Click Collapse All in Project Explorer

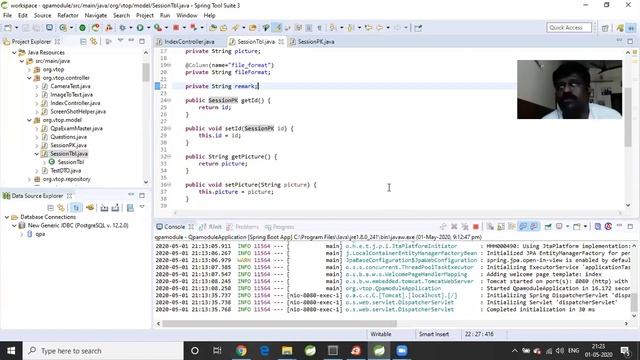point(83,41)
